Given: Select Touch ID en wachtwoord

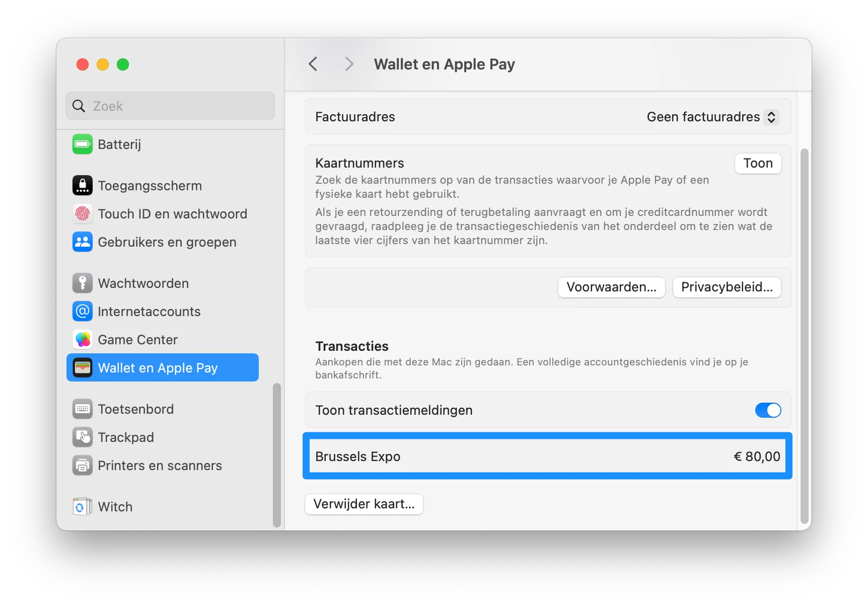Looking at the screenshot, I should tap(163, 214).
